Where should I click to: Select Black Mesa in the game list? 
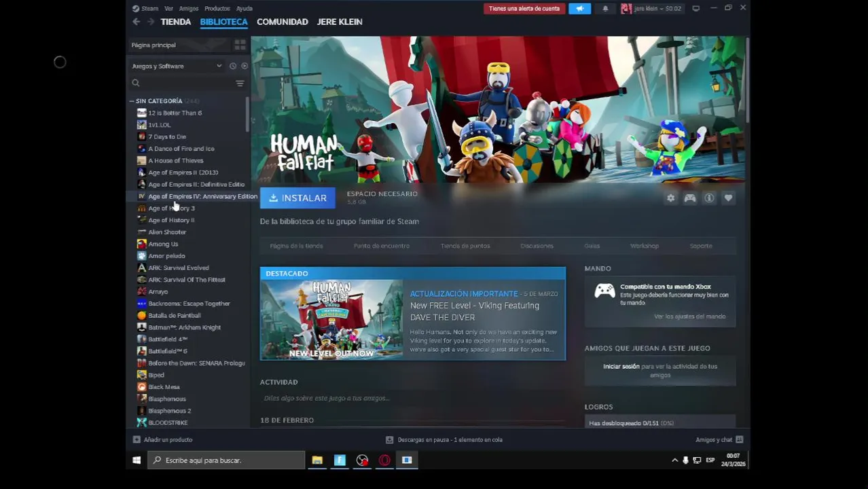[x=164, y=387]
